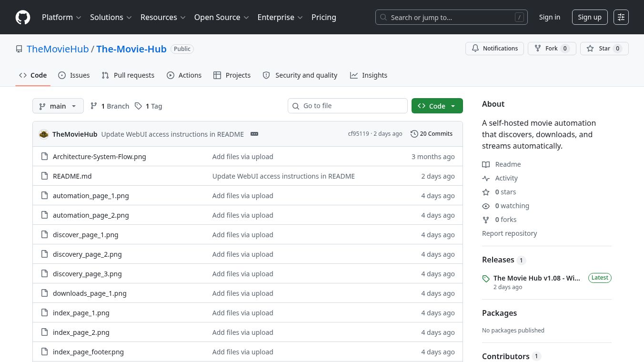
Task: Open the file icon beside Architecture-System-Flow.png
Action: 45,157
